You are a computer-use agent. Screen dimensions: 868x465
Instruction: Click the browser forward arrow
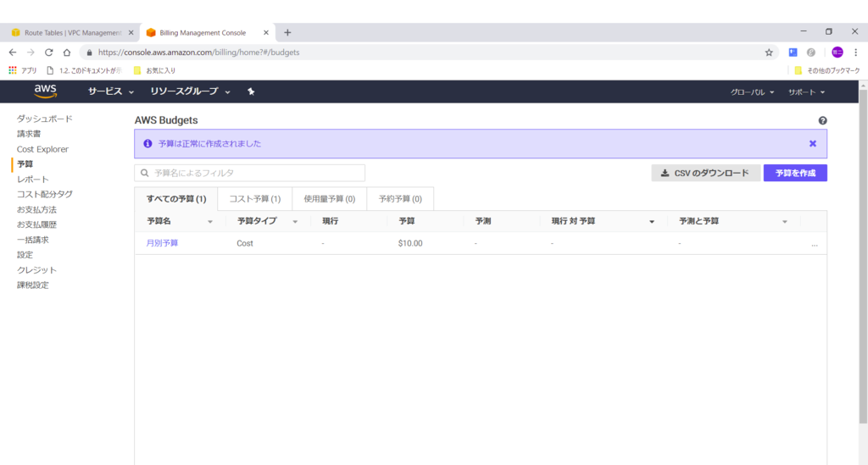click(31, 53)
